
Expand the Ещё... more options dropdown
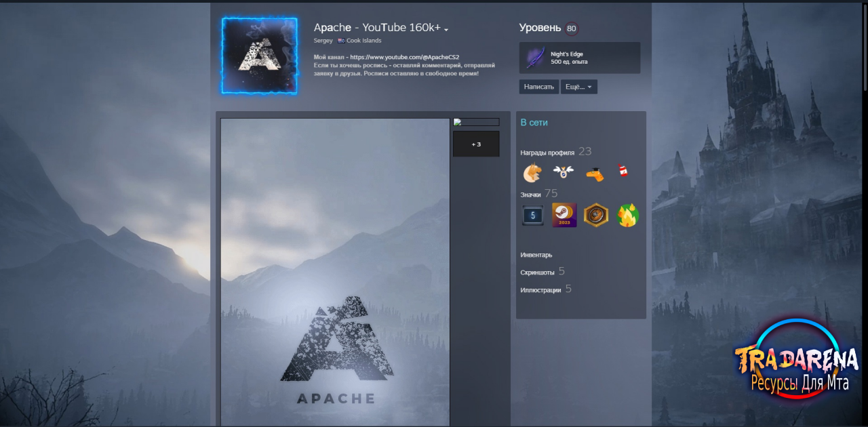click(578, 87)
